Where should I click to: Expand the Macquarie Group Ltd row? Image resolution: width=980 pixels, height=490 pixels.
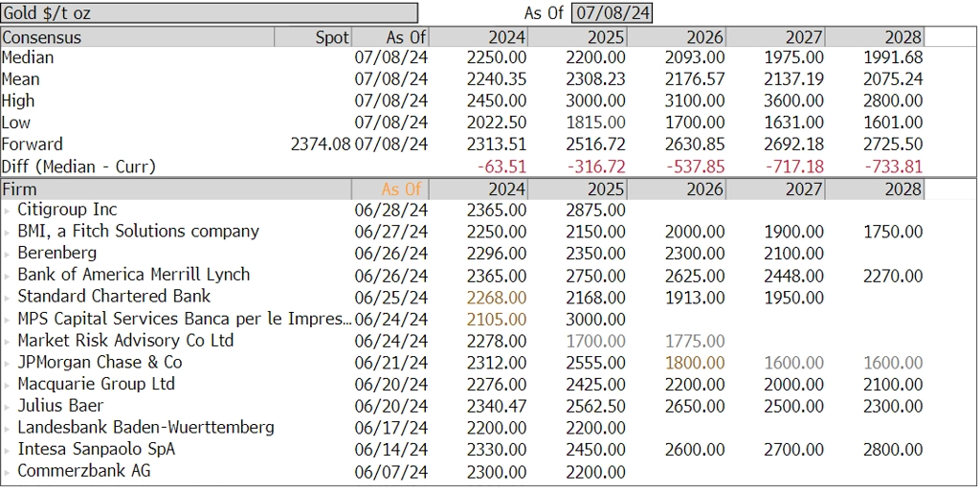tap(7, 385)
